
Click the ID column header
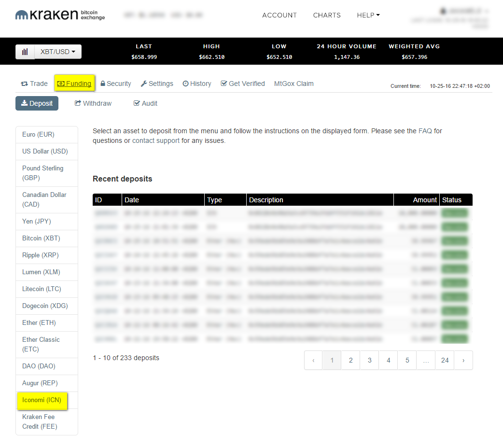point(107,200)
